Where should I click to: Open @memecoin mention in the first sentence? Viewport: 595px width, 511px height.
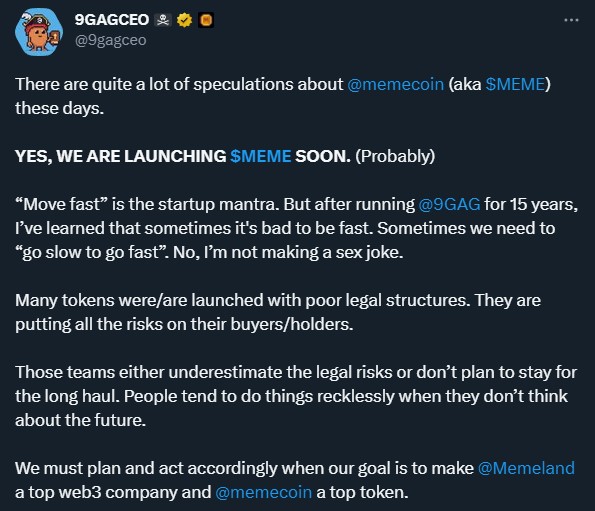[395, 84]
